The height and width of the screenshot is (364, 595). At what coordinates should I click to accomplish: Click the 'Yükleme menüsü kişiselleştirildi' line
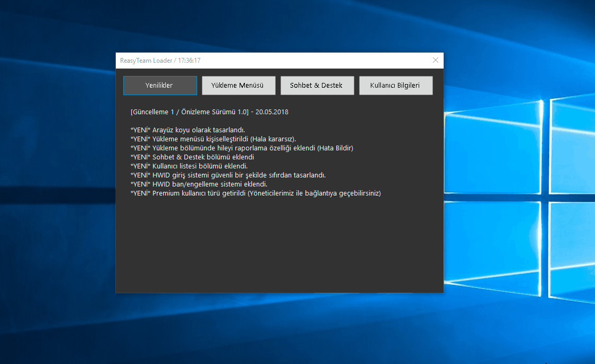point(213,139)
